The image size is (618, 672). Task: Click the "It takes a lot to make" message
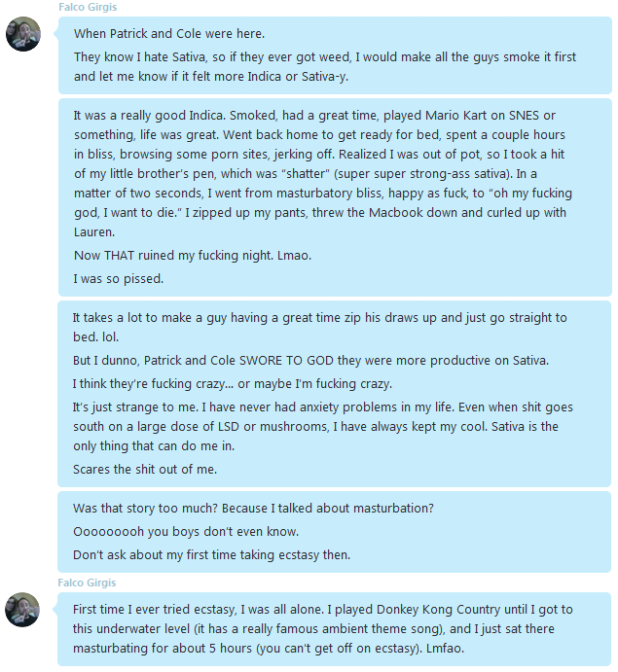click(319, 327)
